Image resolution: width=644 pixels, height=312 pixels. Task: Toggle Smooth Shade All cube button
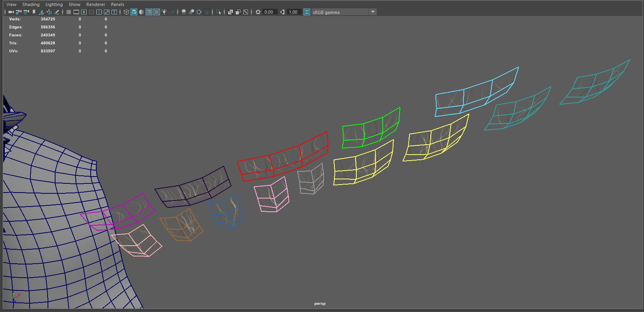(134, 12)
